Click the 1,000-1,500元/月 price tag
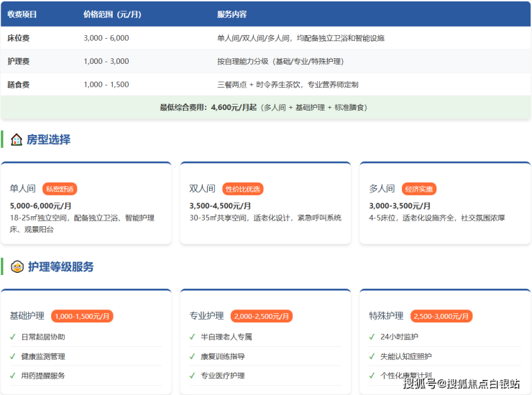The image size is (532, 395). click(x=82, y=316)
